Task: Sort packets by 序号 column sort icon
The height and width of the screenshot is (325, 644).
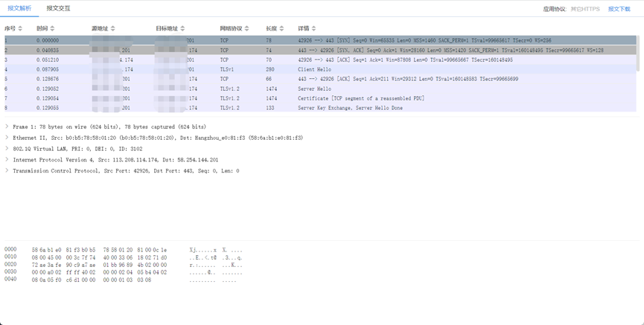Action: 20,28
